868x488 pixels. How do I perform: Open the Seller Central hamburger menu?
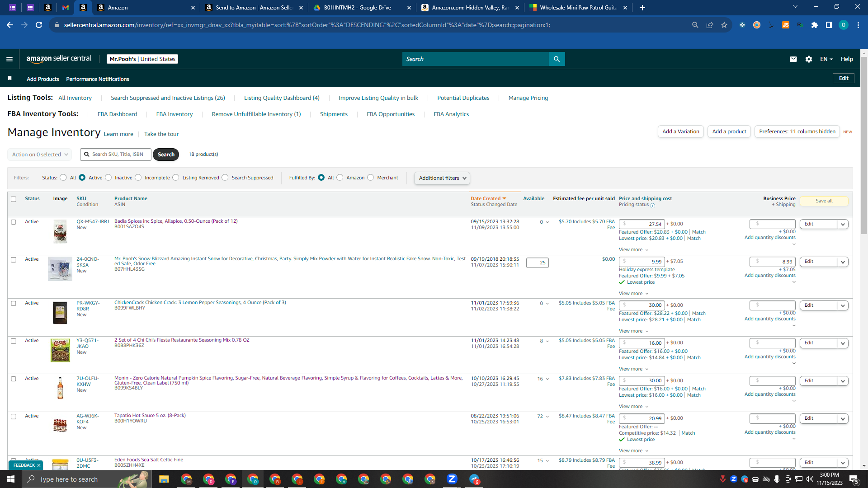[x=9, y=59]
